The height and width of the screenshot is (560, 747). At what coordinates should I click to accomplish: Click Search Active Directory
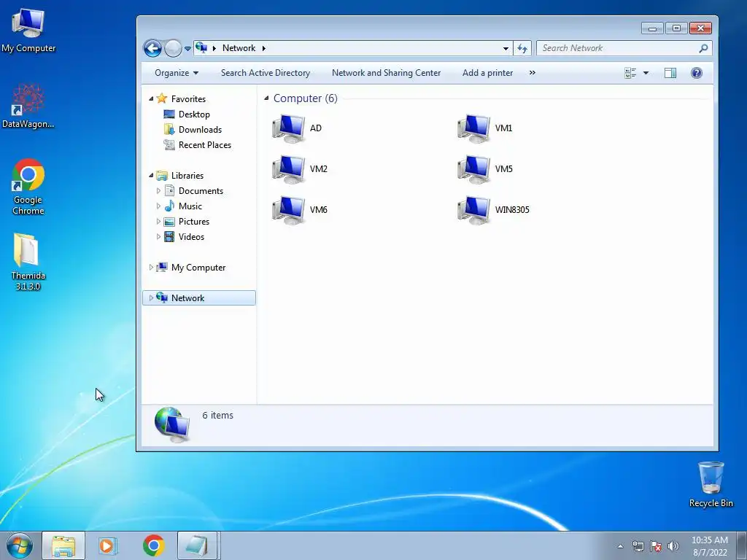(x=266, y=73)
